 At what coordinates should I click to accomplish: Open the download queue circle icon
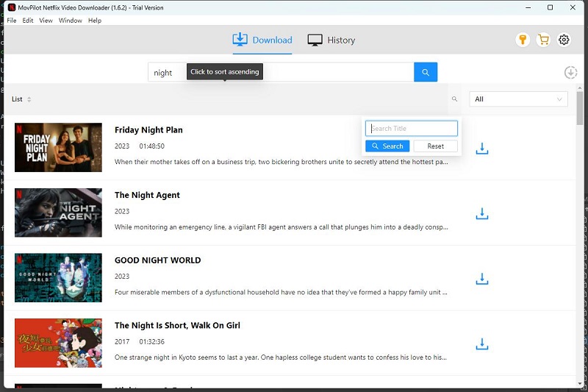coord(570,72)
